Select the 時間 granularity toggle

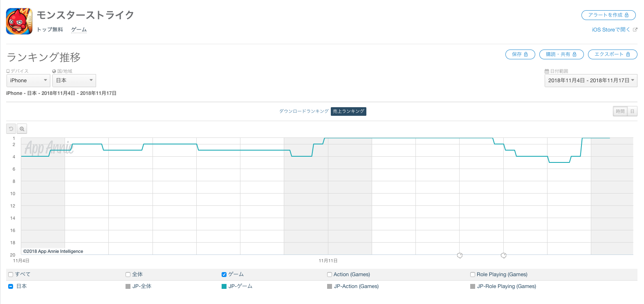click(x=620, y=111)
